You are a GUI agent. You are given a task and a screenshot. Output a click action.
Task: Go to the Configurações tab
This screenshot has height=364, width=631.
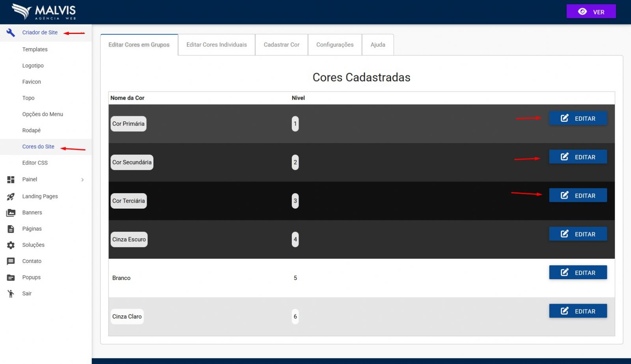coord(334,45)
